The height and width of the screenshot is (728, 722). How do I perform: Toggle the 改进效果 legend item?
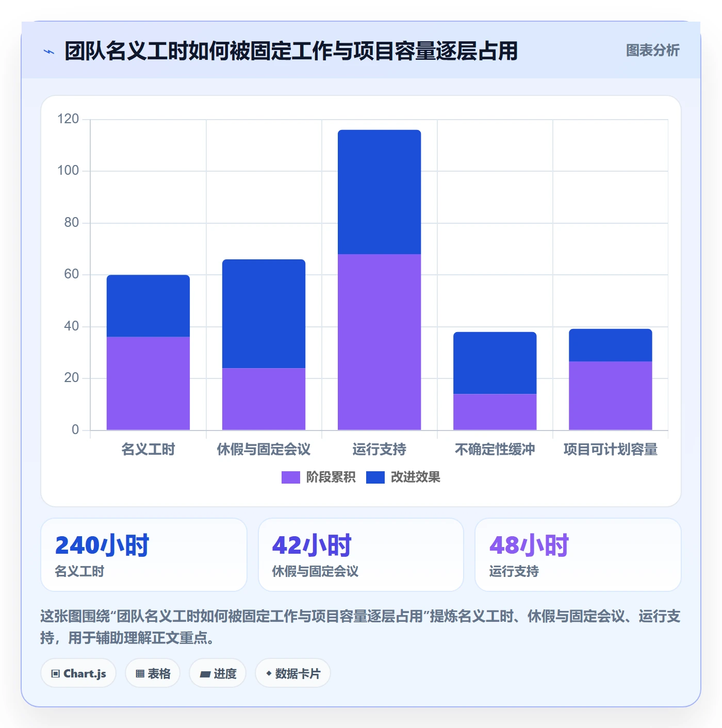(x=403, y=477)
